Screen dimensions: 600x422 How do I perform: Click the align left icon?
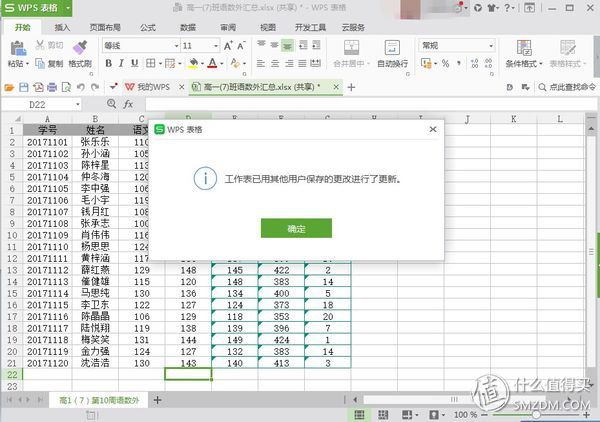click(x=261, y=64)
